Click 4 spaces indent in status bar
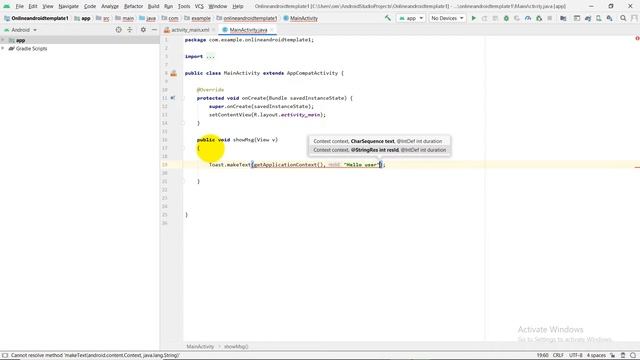This screenshot has width=640, height=360. pyautogui.click(x=596, y=355)
